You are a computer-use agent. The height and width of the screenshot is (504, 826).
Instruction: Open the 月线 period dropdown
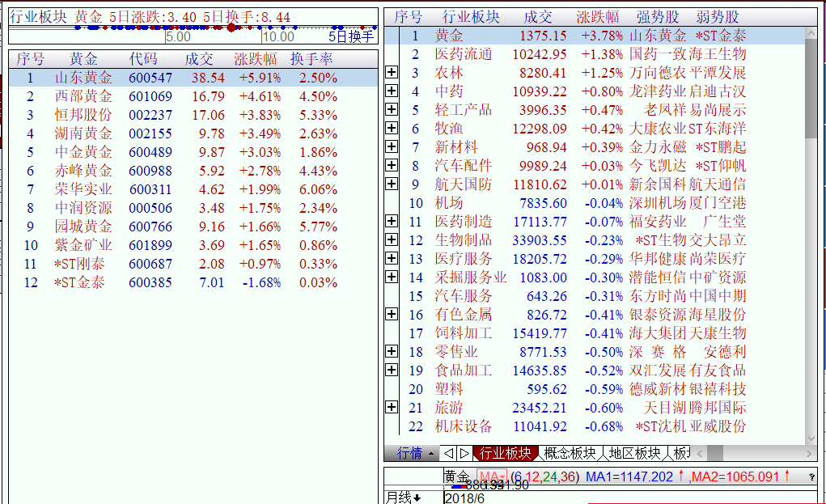click(404, 498)
